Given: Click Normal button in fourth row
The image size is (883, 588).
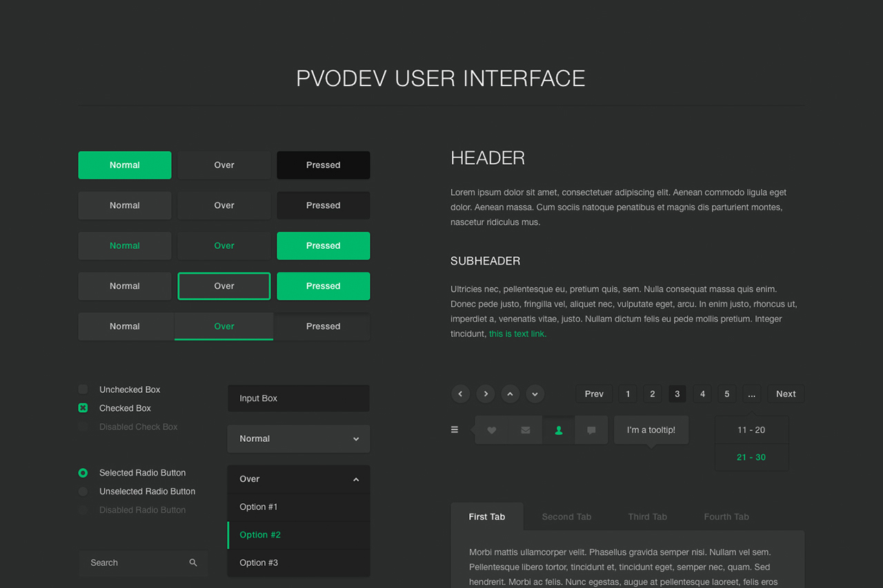Looking at the screenshot, I should (125, 286).
